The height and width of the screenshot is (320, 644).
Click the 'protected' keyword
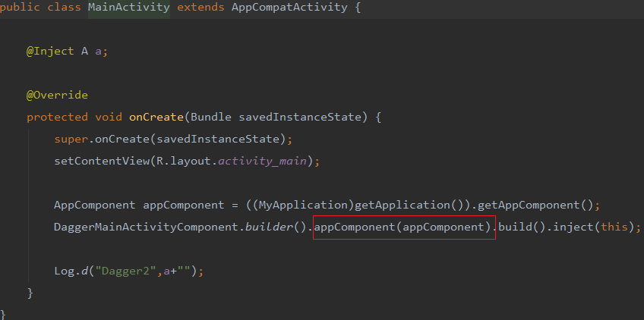pos(57,117)
